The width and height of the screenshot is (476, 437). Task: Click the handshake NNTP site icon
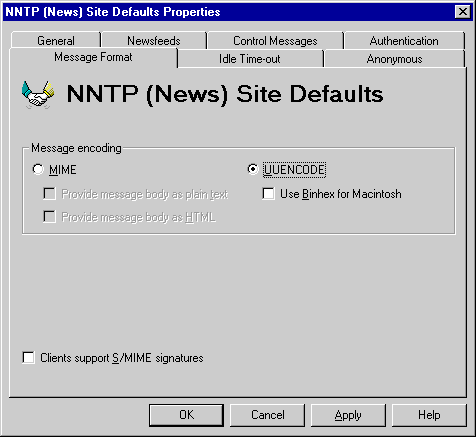[38, 94]
